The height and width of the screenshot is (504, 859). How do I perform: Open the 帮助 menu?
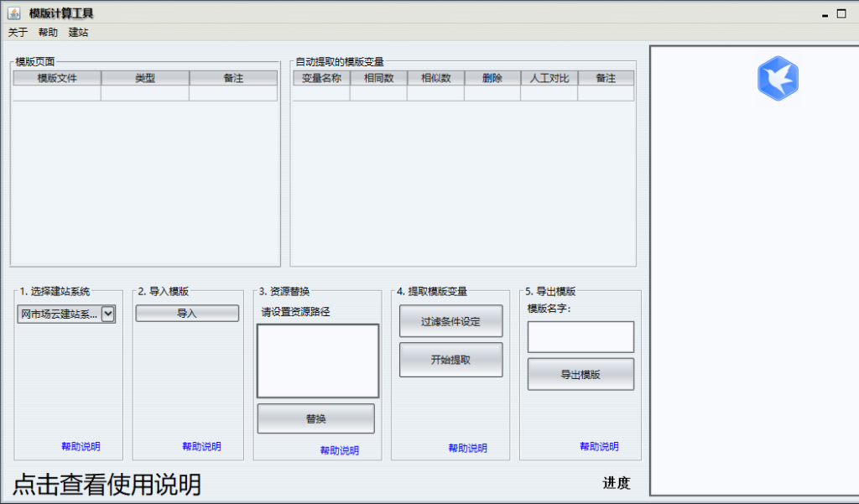(46, 32)
